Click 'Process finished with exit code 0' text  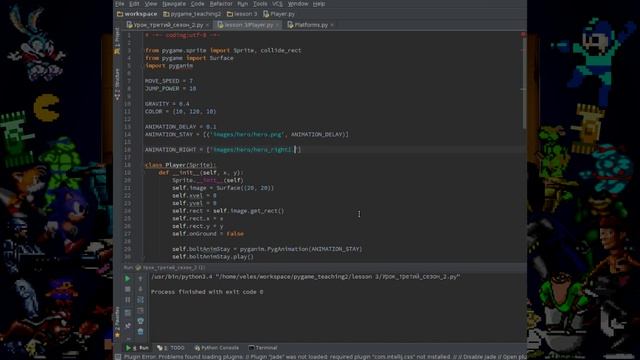(x=207, y=292)
